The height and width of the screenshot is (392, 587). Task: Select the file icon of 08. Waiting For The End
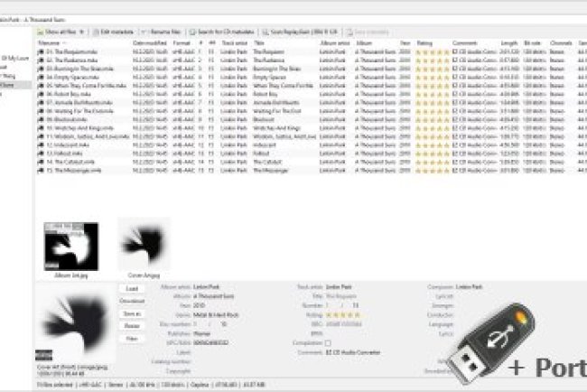coord(41,111)
